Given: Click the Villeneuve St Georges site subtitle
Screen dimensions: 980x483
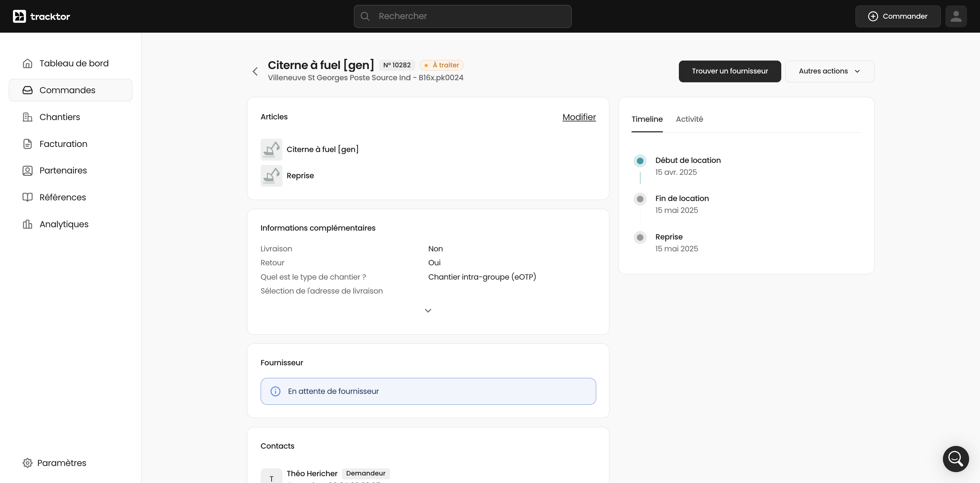Looking at the screenshot, I should point(365,78).
